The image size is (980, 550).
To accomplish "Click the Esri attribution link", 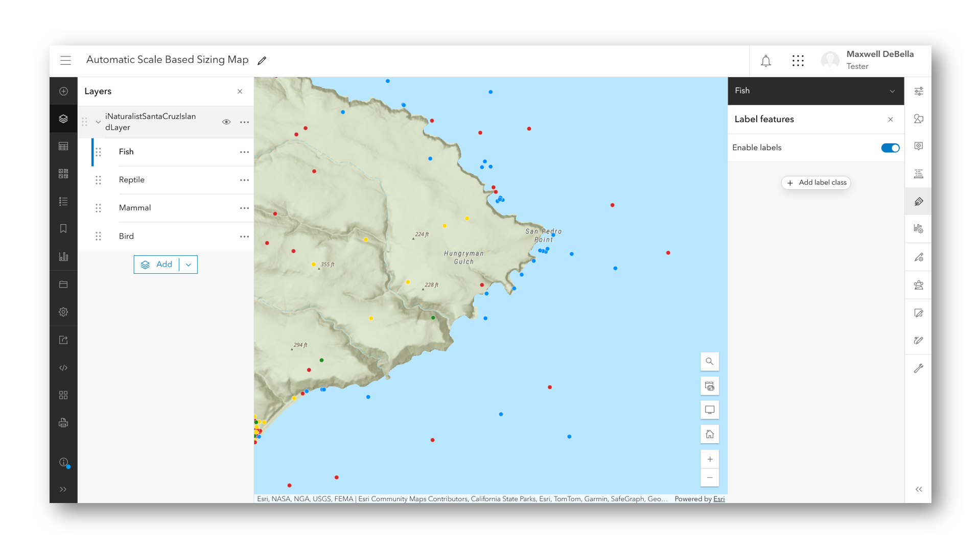I will pyautogui.click(x=718, y=499).
